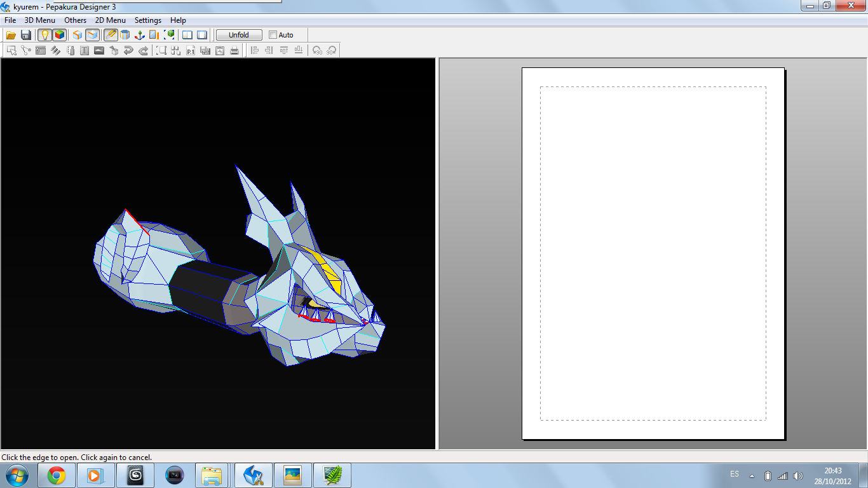Click the small 3D box tool icon
868x488 pixels.
coord(114,50)
